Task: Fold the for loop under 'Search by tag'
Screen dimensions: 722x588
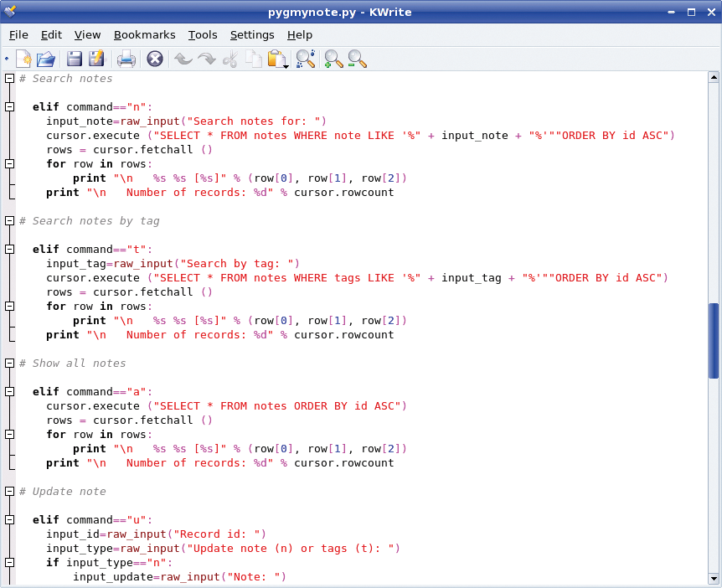Action: tap(9, 307)
